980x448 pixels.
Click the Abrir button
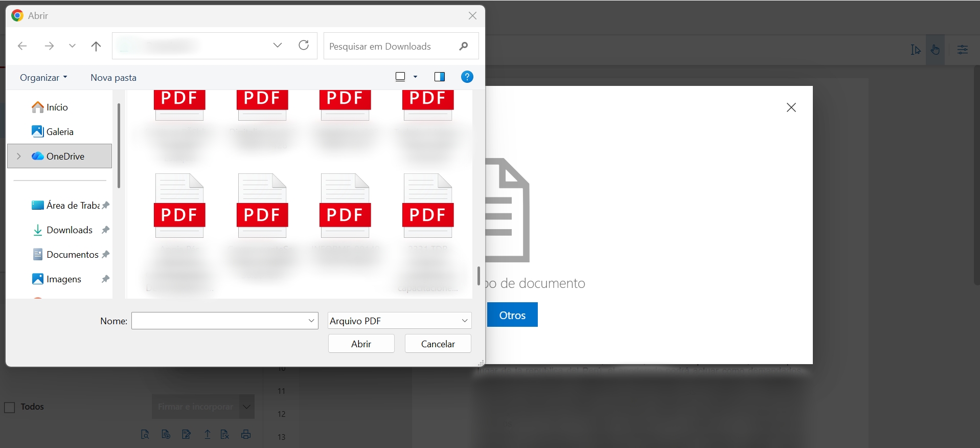361,344
